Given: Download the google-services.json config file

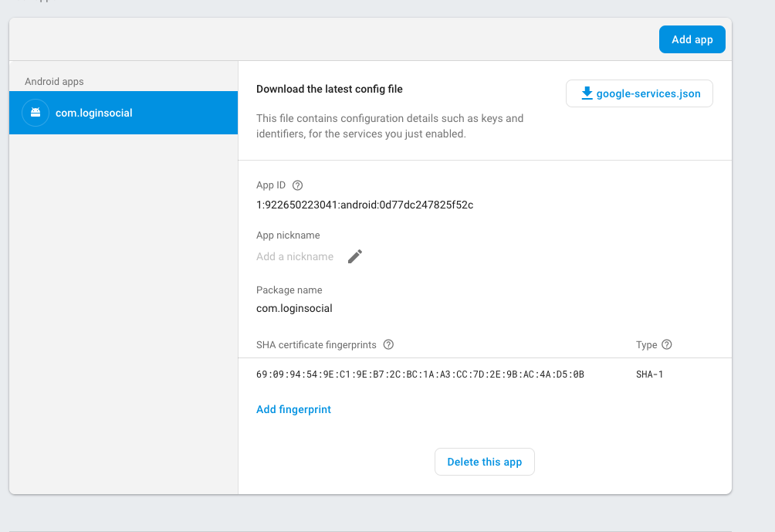Looking at the screenshot, I should pyautogui.click(x=639, y=93).
